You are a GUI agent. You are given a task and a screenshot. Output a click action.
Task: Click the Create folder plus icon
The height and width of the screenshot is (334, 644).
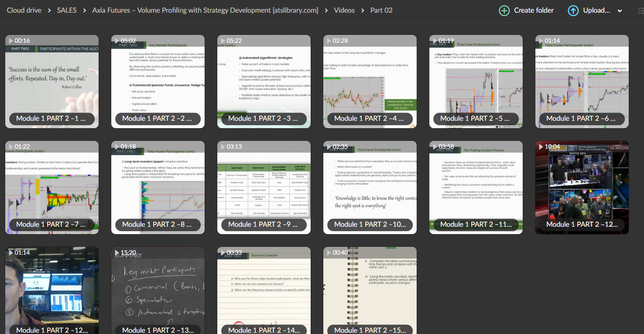pos(504,10)
